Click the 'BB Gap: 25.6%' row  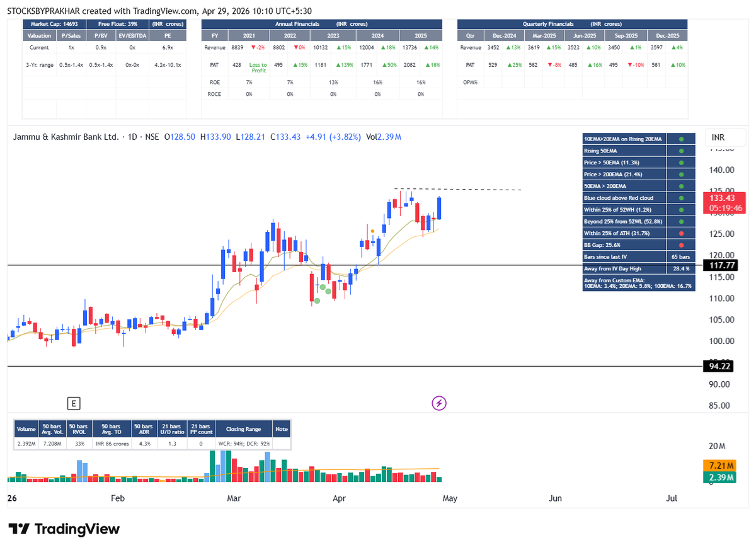click(639, 244)
